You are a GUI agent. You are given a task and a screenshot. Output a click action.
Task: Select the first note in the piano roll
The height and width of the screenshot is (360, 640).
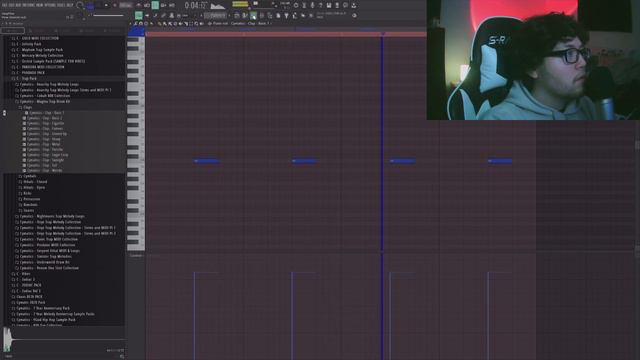tap(207, 161)
